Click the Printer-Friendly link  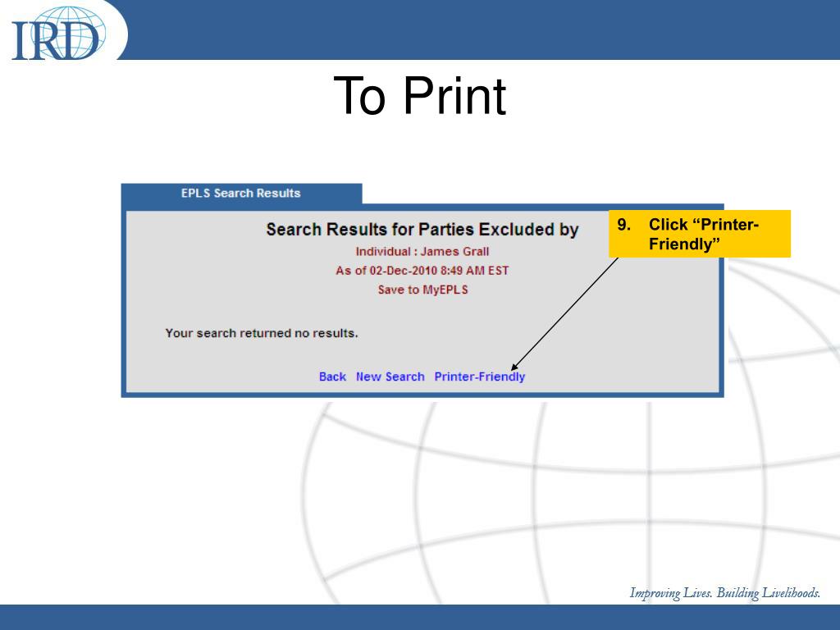479,377
